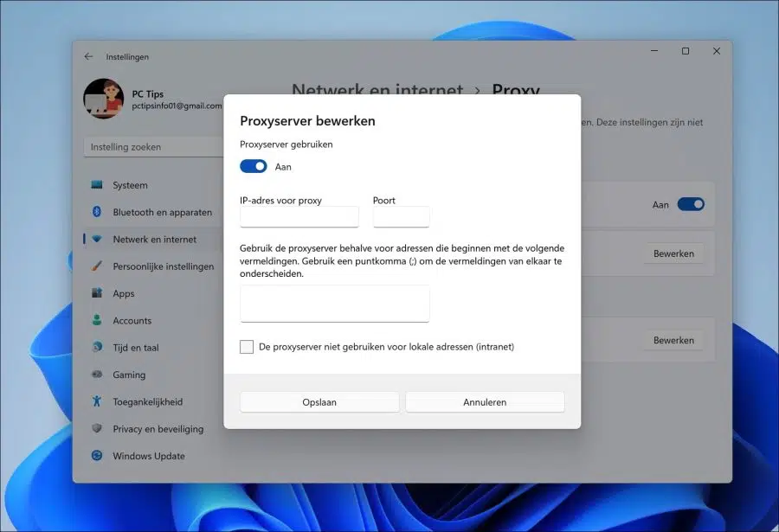The height and width of the screenshot is (532, 779).
Task: Focus the Poort input field
Action: coord(402,217)
